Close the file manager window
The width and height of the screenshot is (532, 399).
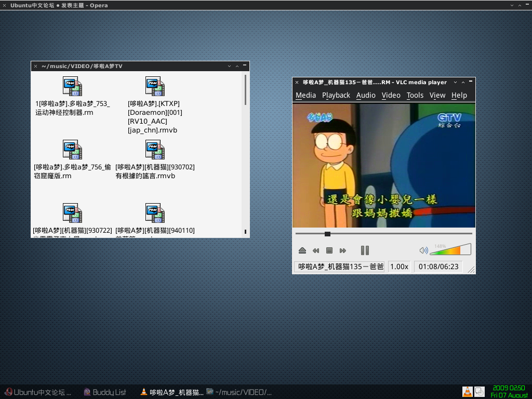(36, 66)
